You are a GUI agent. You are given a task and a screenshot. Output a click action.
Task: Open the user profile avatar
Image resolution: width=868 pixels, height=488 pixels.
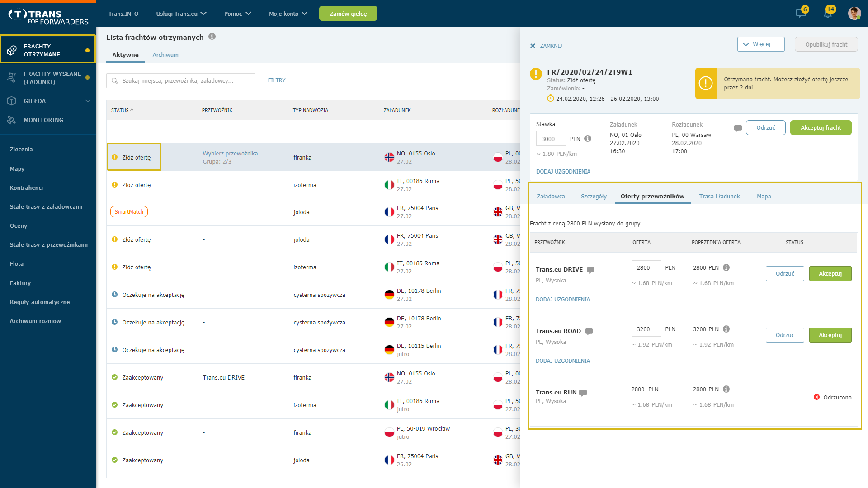tap(854, 13)
